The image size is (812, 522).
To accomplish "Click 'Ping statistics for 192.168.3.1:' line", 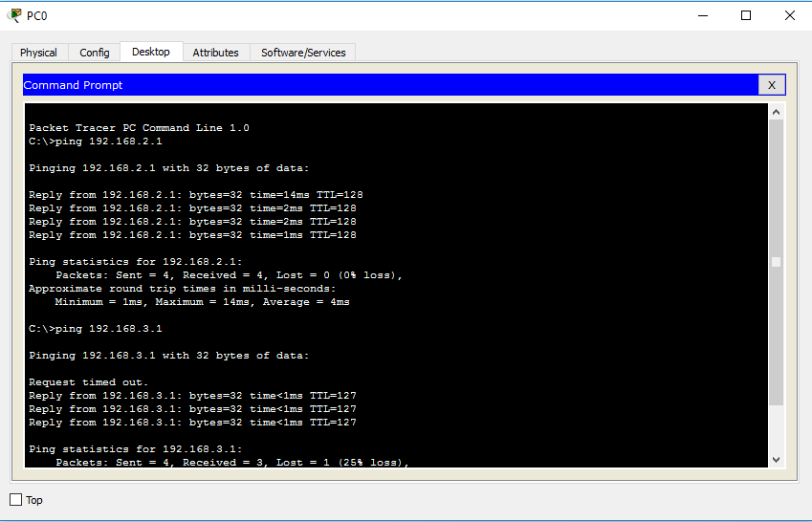I will pos(136,449).
